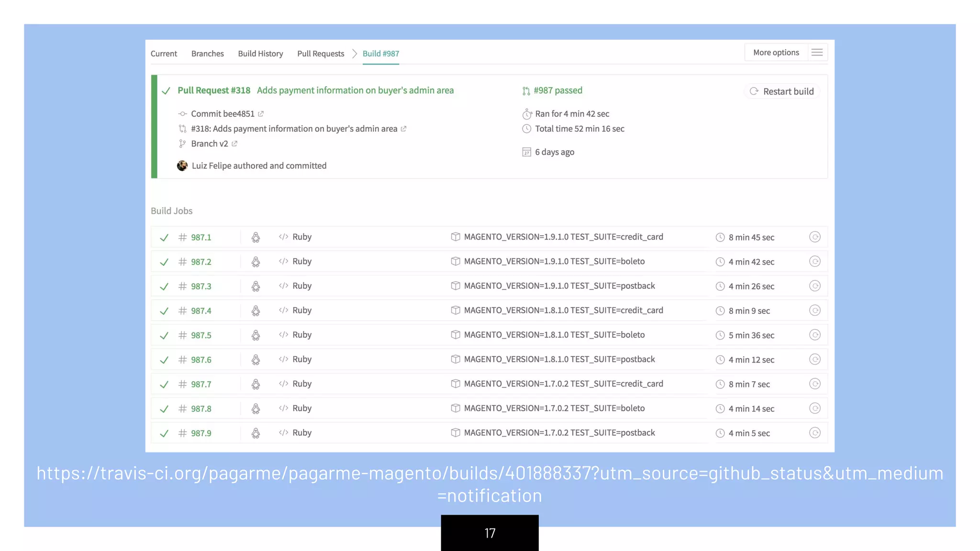980x551 pixels.
Task: Click the code icon beside Ruby on job 987.2
Action: point(283,261)
